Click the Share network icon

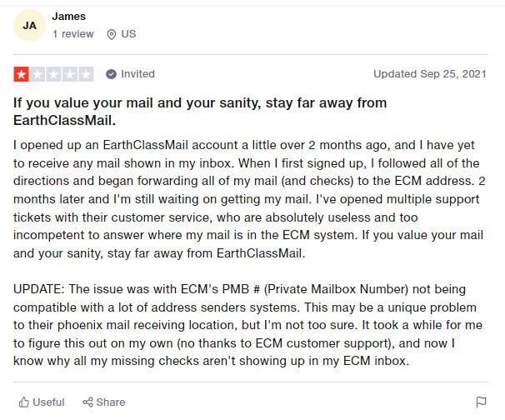point(87,402)
